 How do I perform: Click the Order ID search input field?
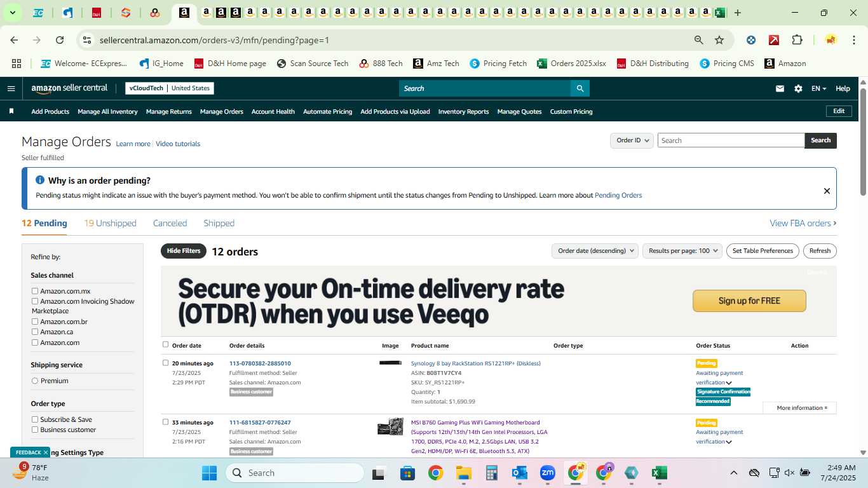[731, 140]
